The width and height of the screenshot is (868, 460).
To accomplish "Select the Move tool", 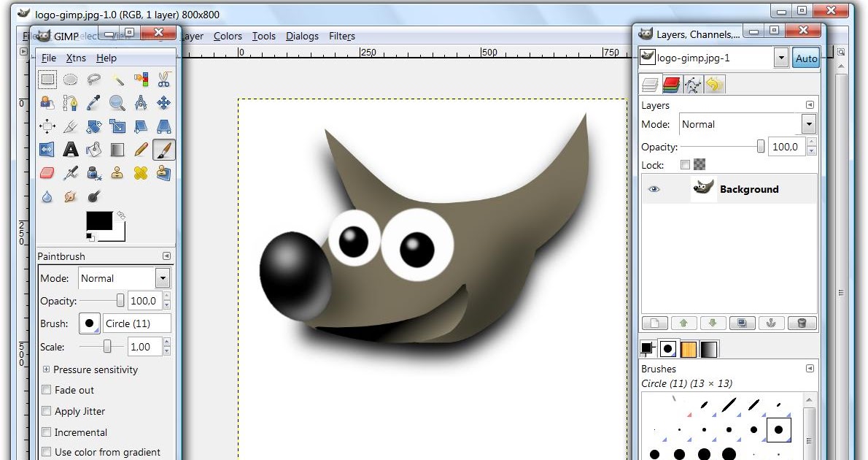I will (x=164, y=103).
